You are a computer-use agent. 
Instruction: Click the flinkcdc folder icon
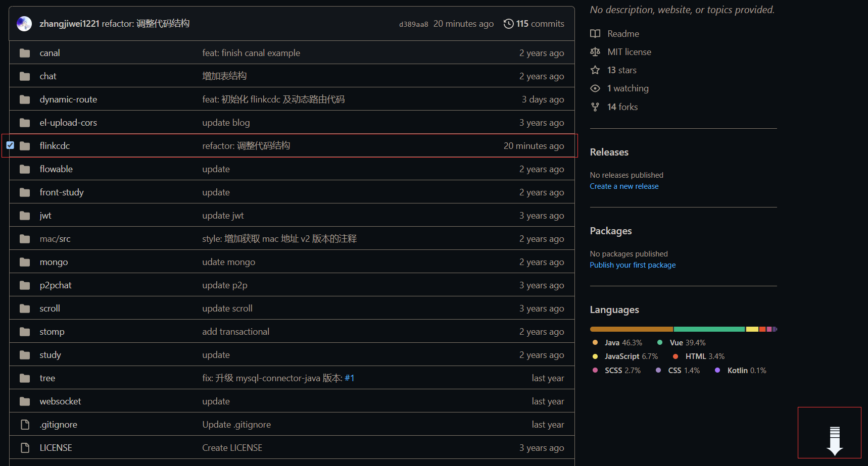[25, 146]
